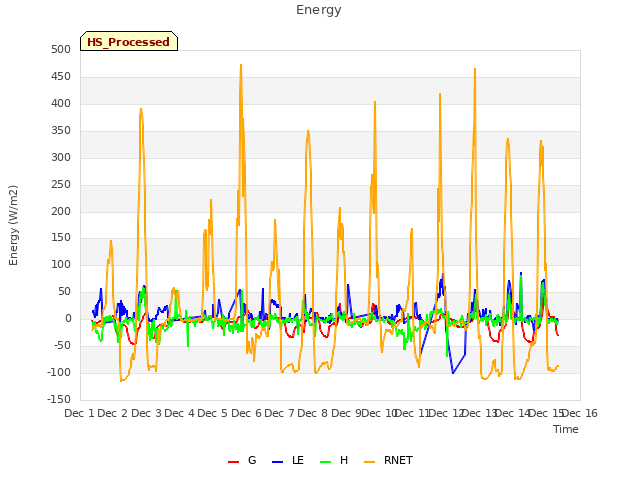Image resolution: width=640 pixels, height=480 pixels.
Task: Click the blue LE dip near Dec 12
Action: pyautogui.click(x=453, y=373)
